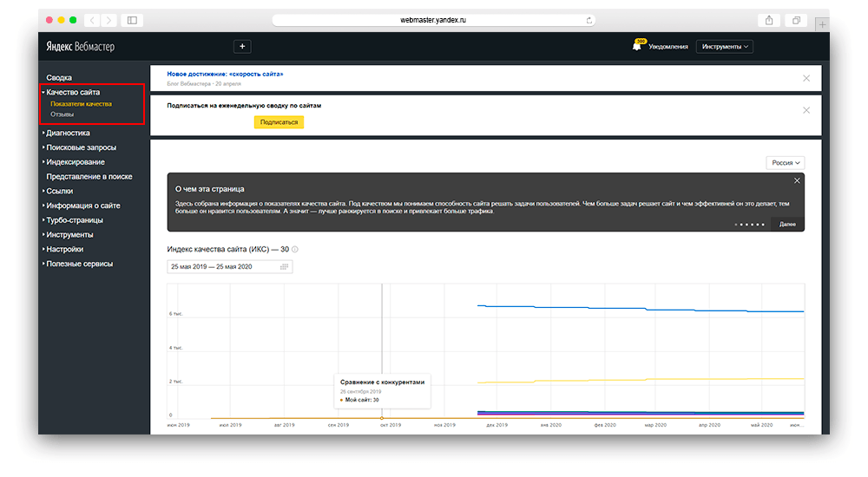Click the webmaster.yandex.ru address bar

[x=433, y=21]
